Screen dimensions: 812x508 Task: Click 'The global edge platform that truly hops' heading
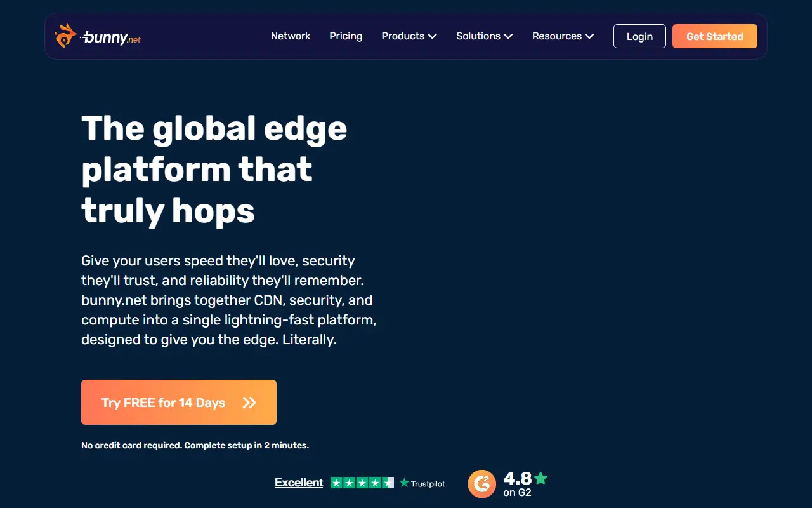click(214, 169)
